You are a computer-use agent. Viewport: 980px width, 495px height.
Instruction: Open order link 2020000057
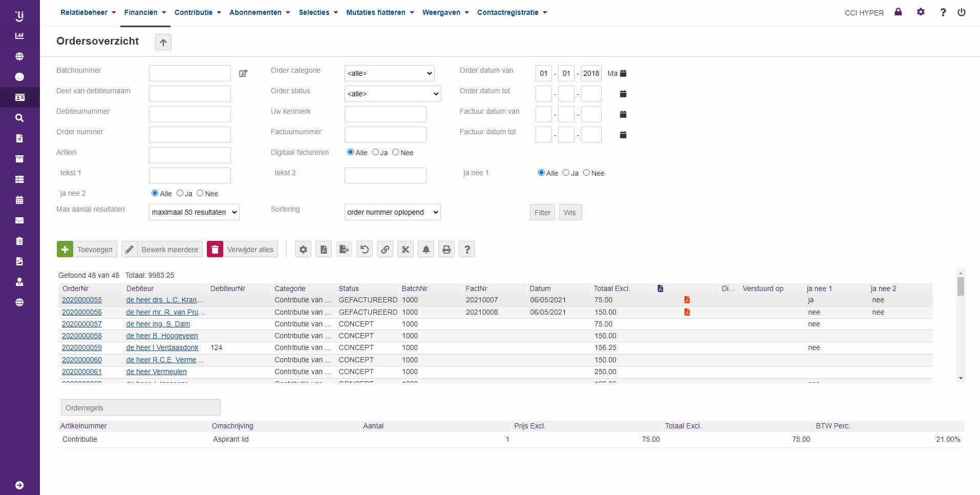(x=82, y=324)
